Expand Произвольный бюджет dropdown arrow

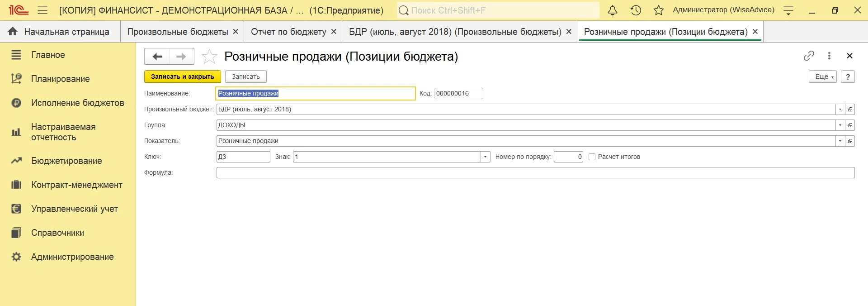840,109
